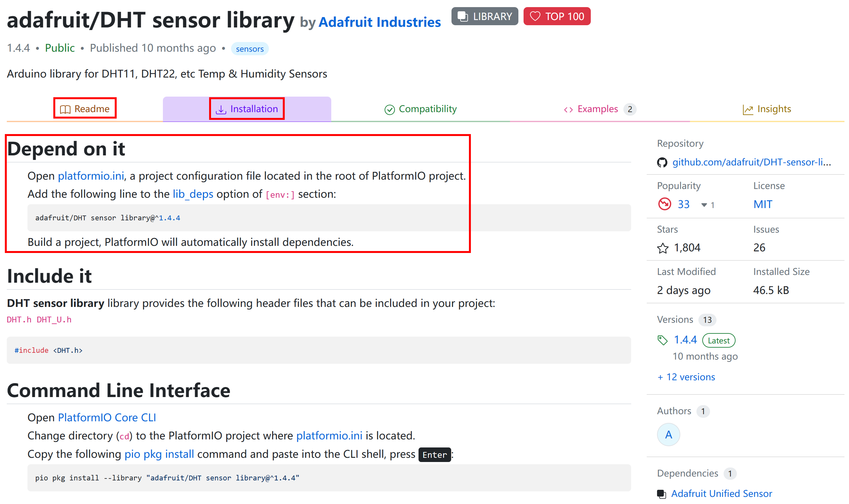Open the Examples tab

click(600, 109)
